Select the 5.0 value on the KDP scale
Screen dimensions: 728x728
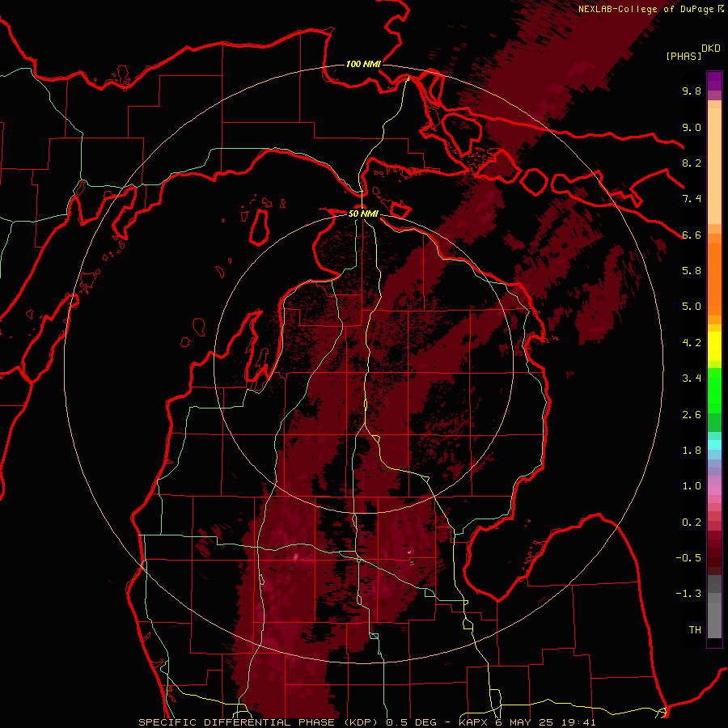tap(692, 307)
